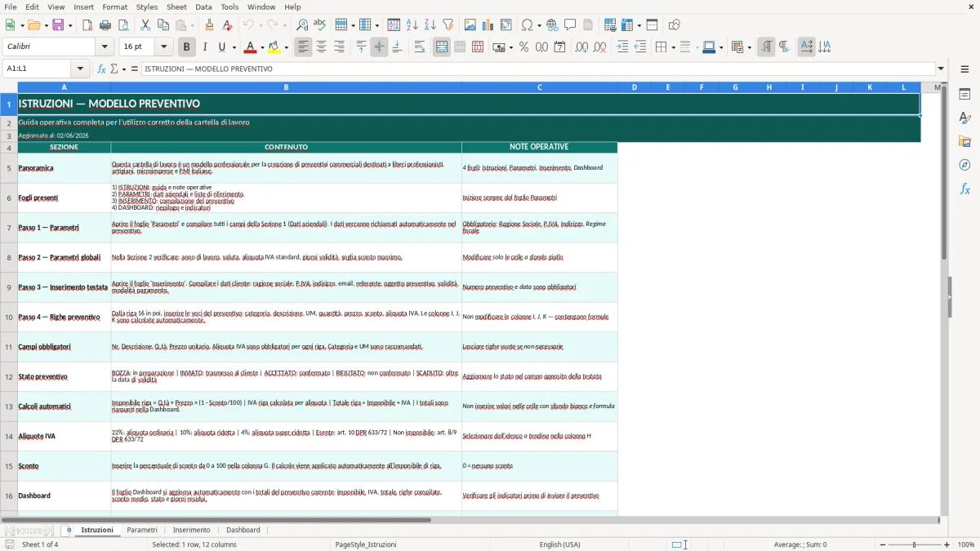
Task: Toggle print preview
Action: 123,25
